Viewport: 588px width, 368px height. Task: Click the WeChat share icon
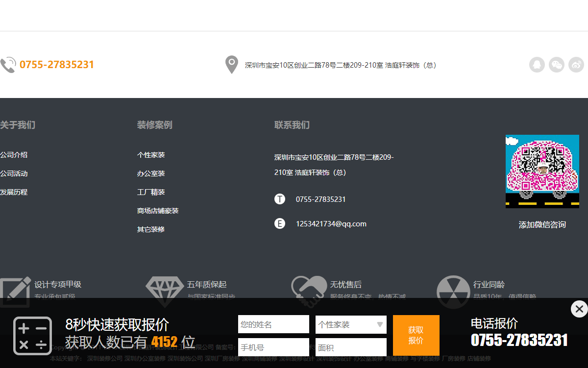(x=557, y=64)
